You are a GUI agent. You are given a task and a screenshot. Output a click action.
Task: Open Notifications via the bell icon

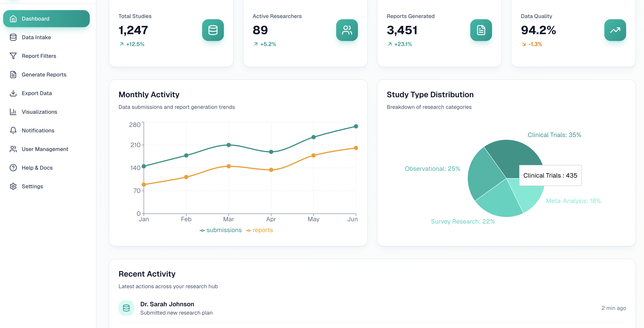(x=13, y=130)
